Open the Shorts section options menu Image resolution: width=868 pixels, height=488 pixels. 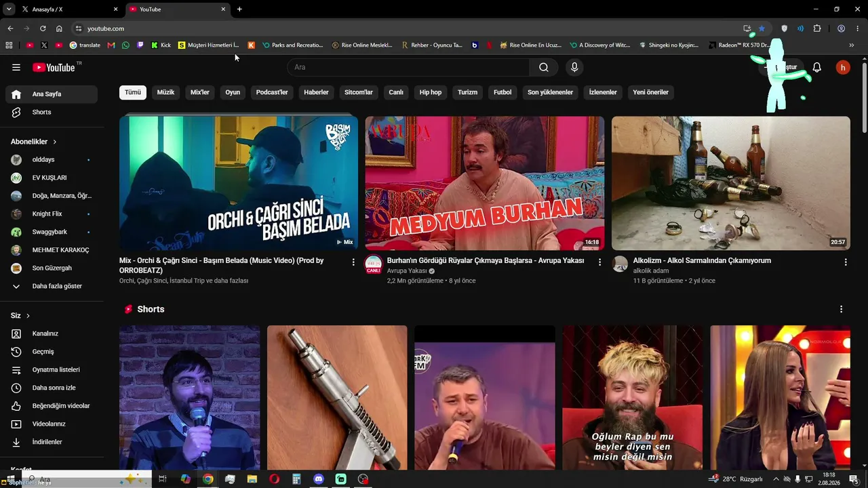point(842,309)
